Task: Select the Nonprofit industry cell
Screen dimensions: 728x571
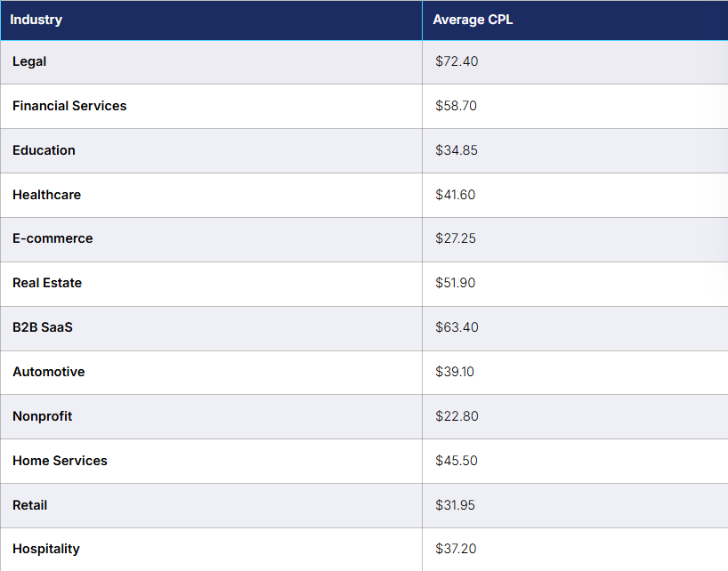Action: (211, 416)
